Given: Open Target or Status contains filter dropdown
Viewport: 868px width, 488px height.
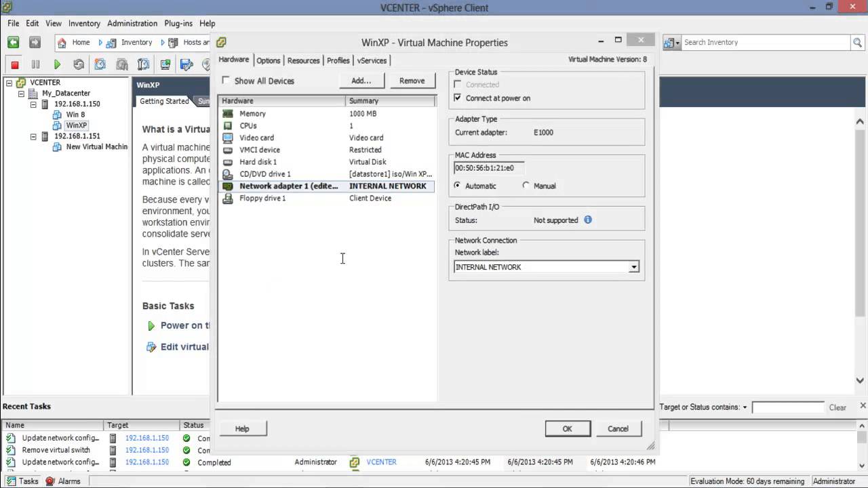Looking at the screenshot, I should (x=745, y=407).
